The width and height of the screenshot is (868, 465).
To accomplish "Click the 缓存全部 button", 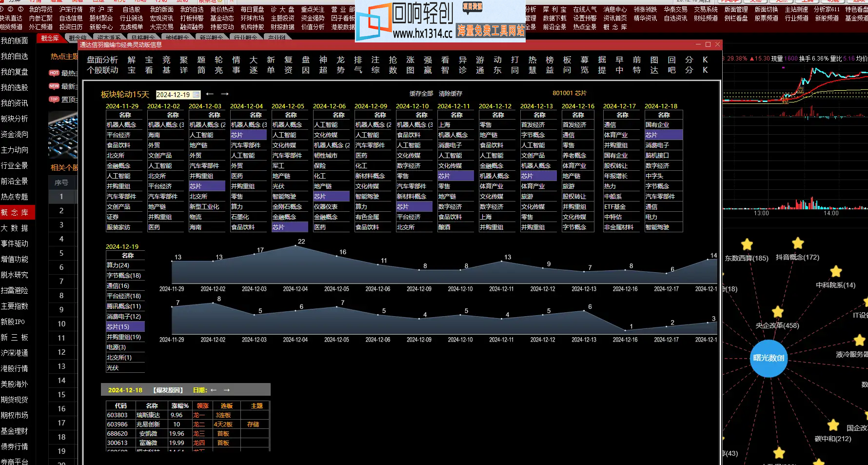I will click(421, 94).
